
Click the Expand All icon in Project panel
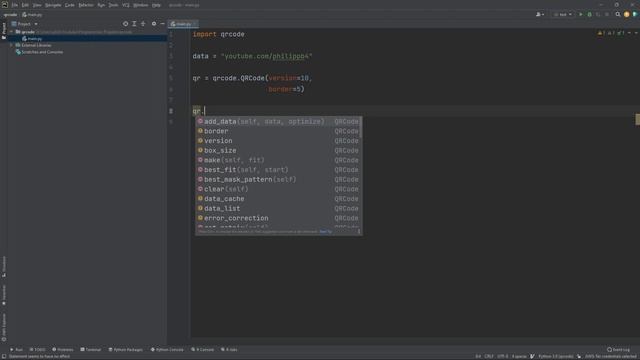pos(134,24)
